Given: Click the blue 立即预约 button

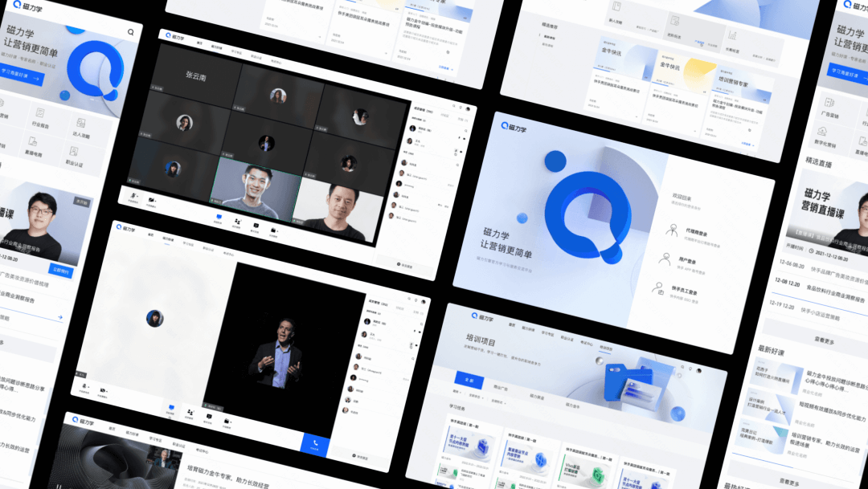Looking at the screenshot, I should (x=60, y=271).
